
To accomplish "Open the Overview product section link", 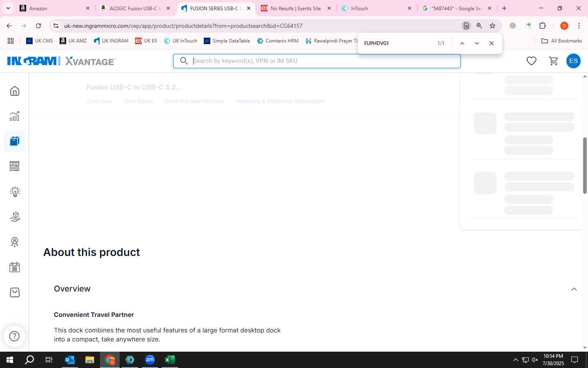I will [99, 101].
